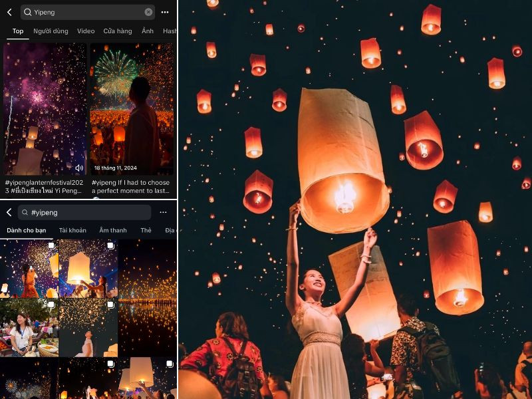Select the Top tab

pos(18,31)
